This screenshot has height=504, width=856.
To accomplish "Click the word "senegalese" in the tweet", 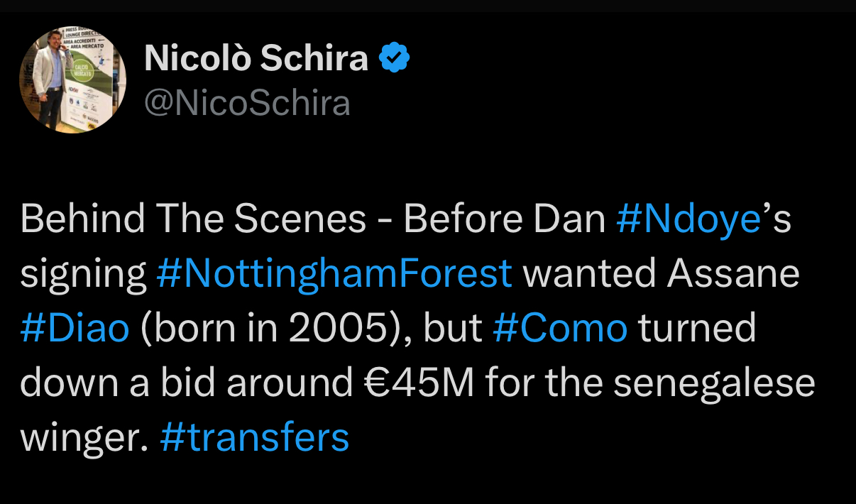I will (714, 383).
